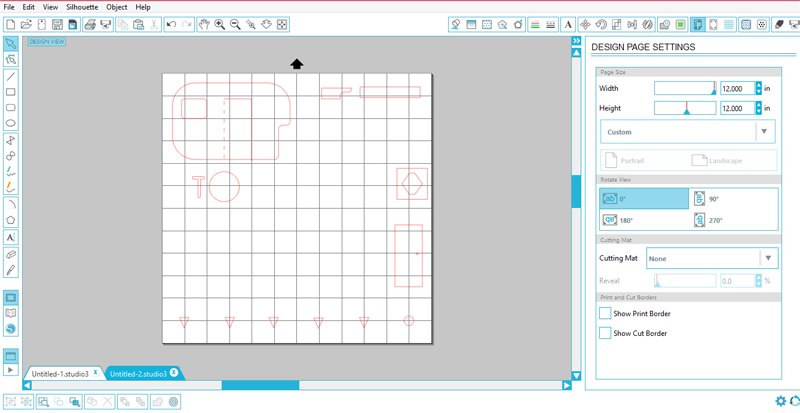800x413 pixels.
Task: Click the page Width slider
Action: 685,88
